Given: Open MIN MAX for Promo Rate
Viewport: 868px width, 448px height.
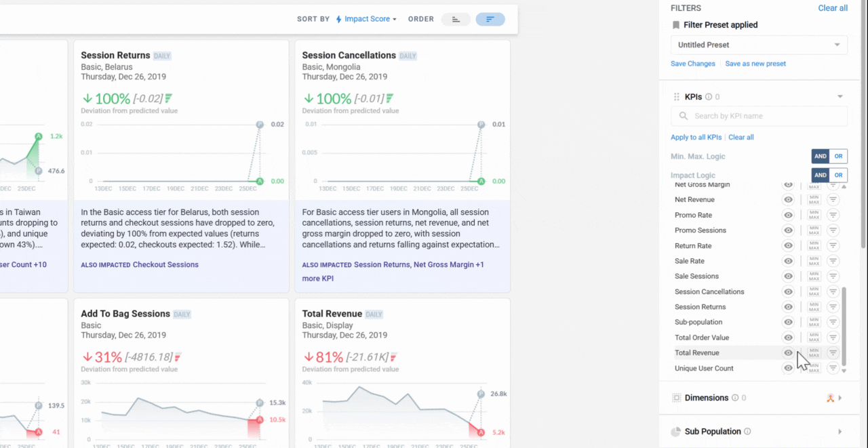Looking at the screenshot, I should (814, 215).
